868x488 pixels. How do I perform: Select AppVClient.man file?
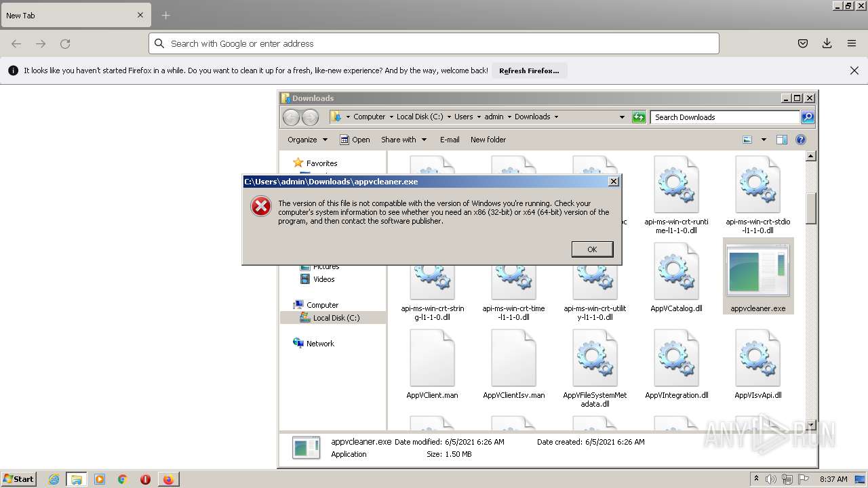(432, 365)
